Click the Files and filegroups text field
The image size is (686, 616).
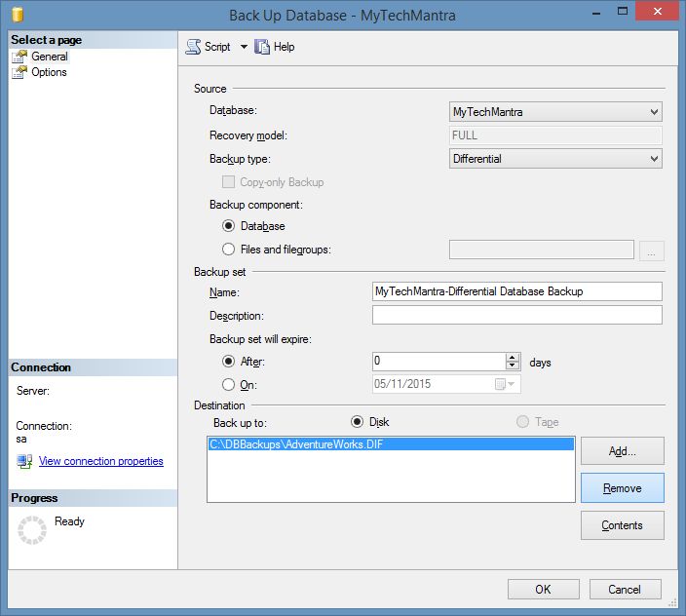541,250
